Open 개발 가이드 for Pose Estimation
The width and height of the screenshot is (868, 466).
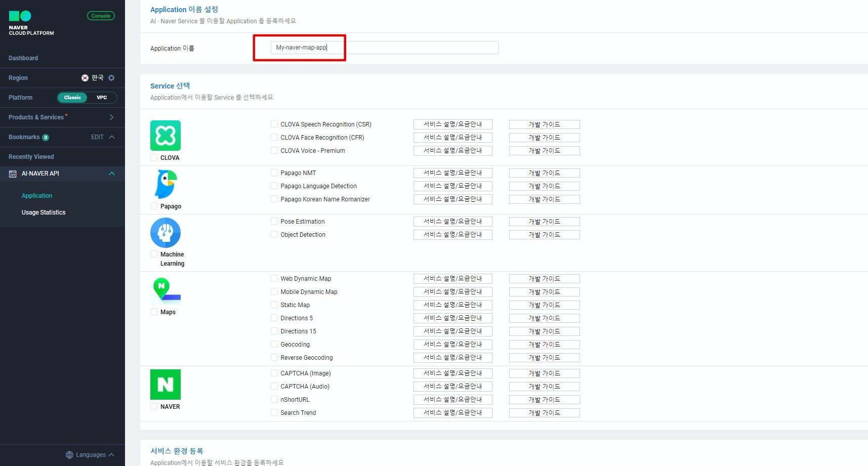[545, 222]
